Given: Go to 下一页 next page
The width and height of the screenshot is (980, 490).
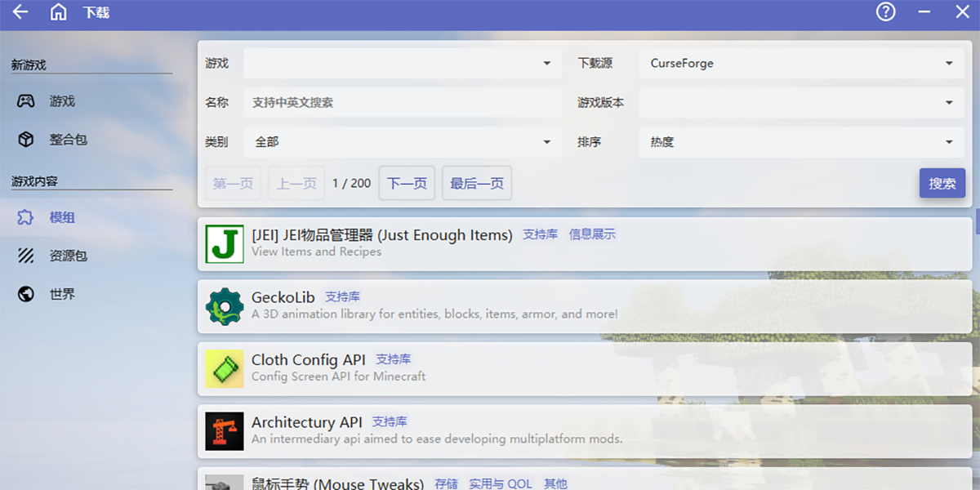Looking at the screenshot, I should tap(407, 184).
